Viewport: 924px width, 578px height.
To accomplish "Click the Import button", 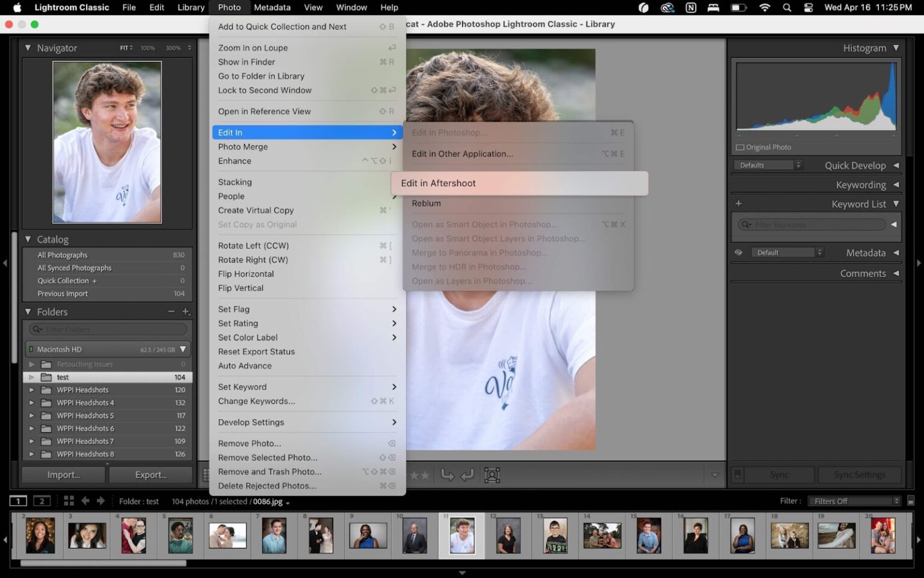I will point(63,474).
